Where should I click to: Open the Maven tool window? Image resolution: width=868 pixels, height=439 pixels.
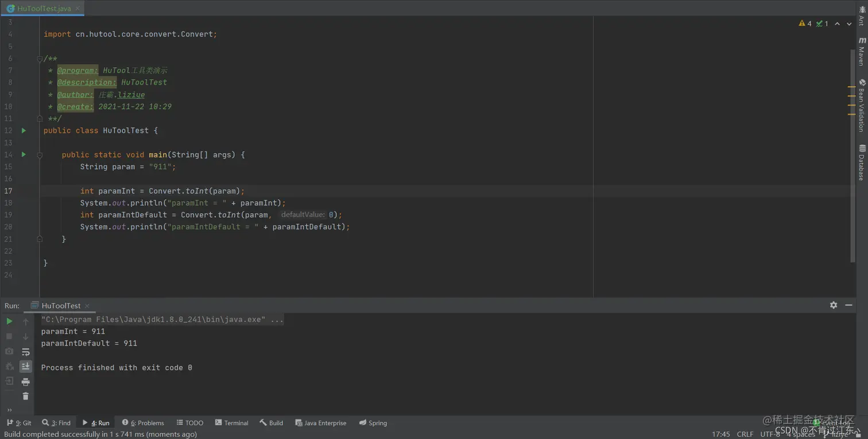point(862,52)
